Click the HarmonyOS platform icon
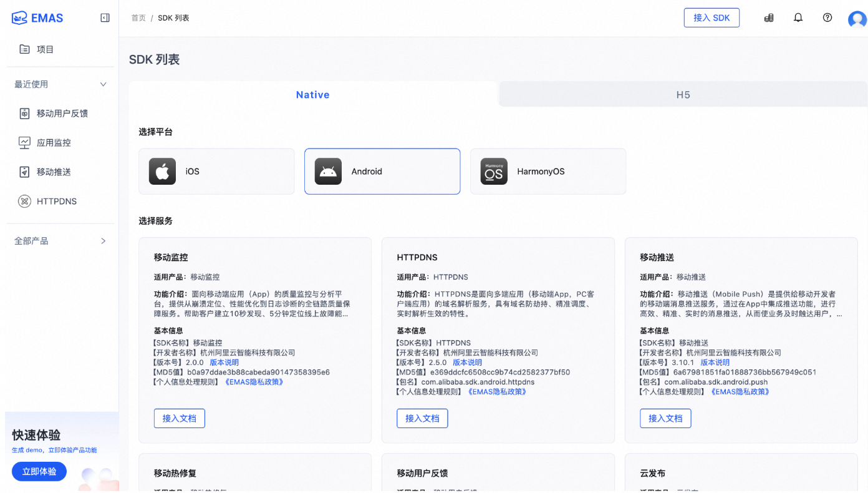The height and width of the screenshot is (493, 868). click(x=494, y=172)
